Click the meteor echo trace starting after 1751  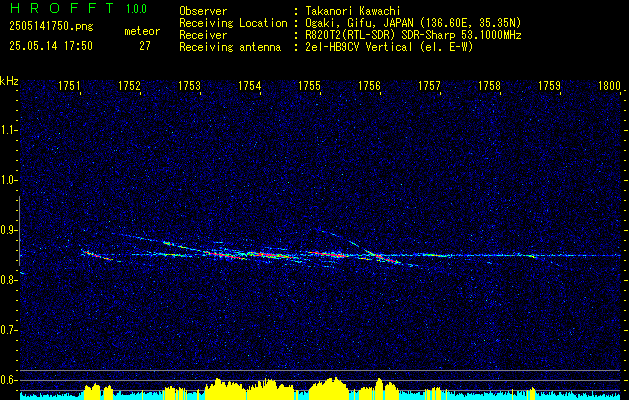click(97, 255)
